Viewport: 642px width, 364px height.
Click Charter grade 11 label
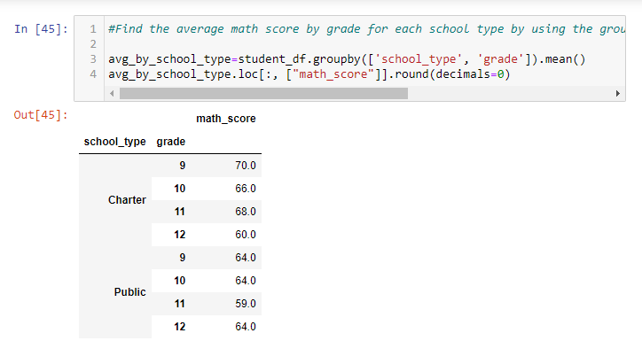pyautogui.click(x=180, y=212)
